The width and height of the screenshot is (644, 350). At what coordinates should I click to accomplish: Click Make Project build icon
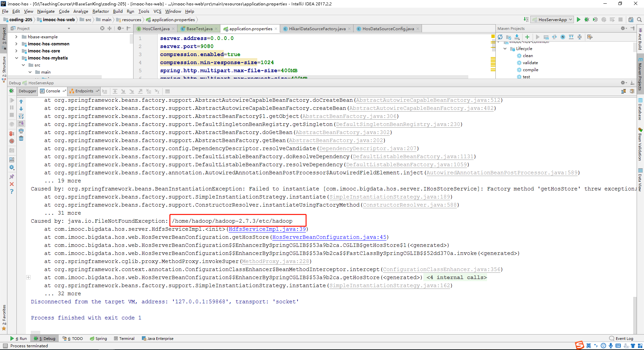[x=526, y=19]
